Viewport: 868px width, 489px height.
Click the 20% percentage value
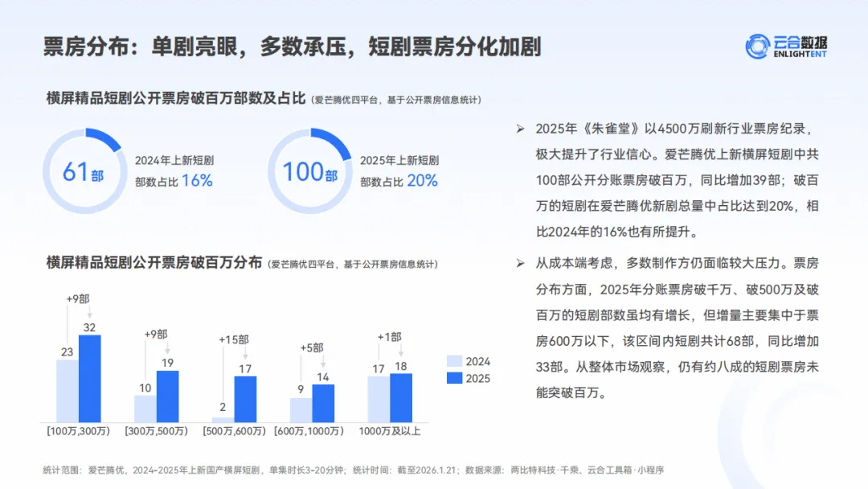423,180
